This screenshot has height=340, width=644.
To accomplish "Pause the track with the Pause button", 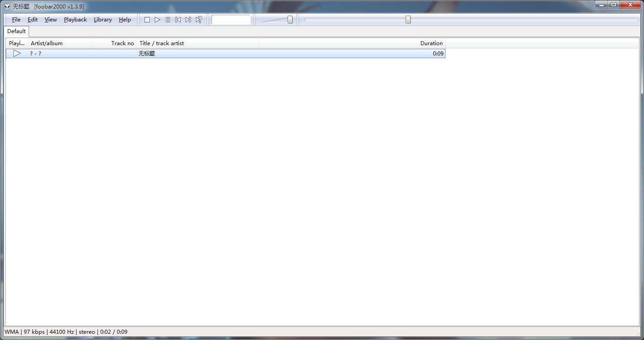I will (x=168, y=20).
